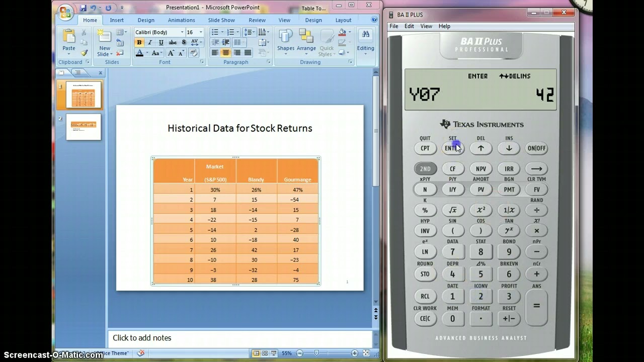Cut the selection using scissors icon
Image resolution: width=644 pixels, height=362 pixels.
[84, 33]
